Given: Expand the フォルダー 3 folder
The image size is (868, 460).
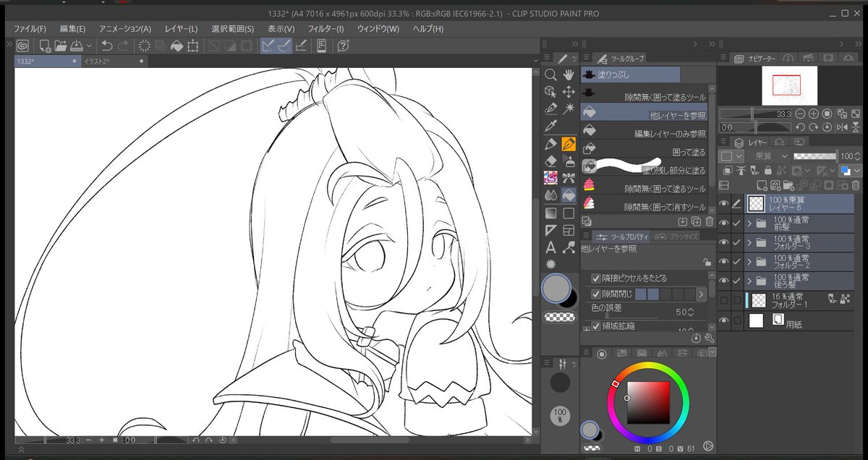Looking at the screenshot, I should [x=749, y=243].
